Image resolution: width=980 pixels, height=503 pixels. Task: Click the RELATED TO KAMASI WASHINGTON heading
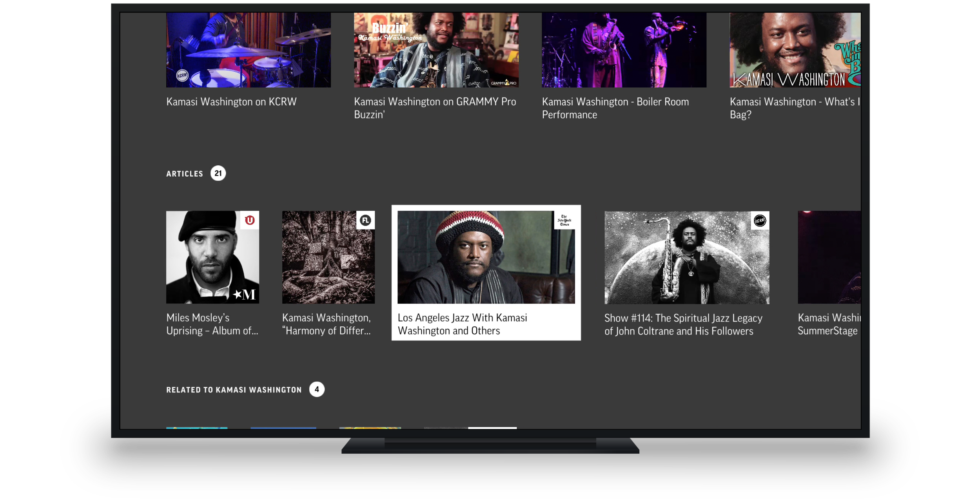(234, 390)
